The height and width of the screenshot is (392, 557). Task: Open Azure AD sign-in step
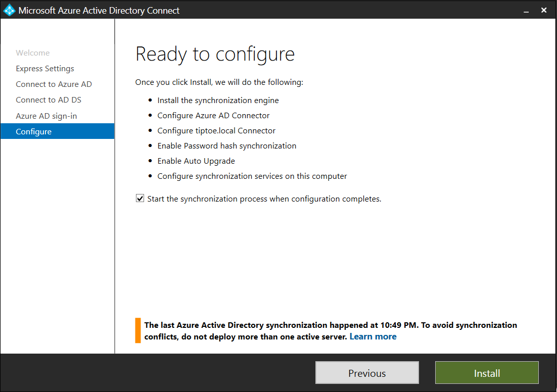click(47, 116)
